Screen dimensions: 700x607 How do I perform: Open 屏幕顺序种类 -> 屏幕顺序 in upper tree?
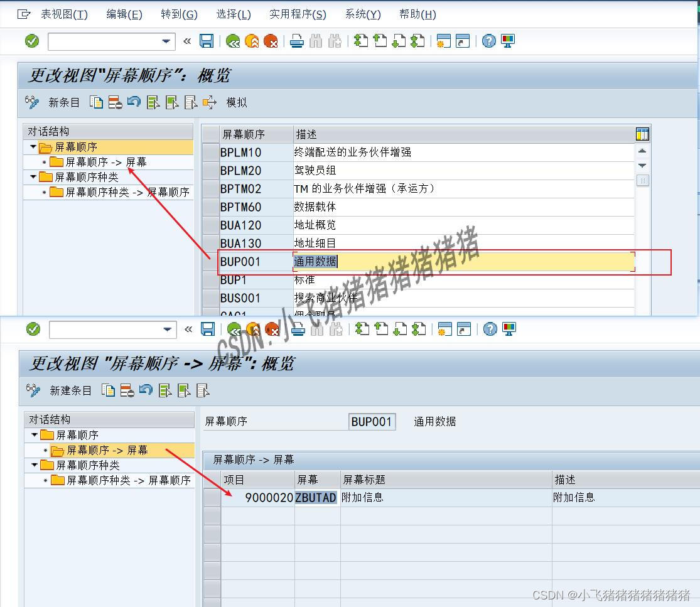(127, 192)
